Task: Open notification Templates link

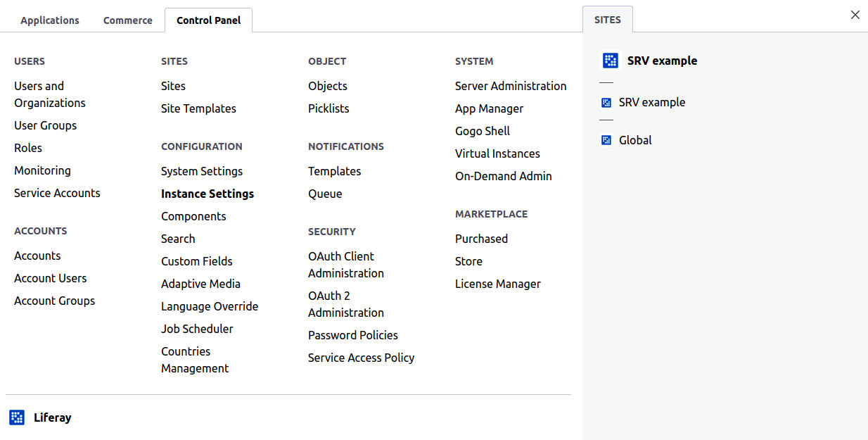Action: click(335, 171)
